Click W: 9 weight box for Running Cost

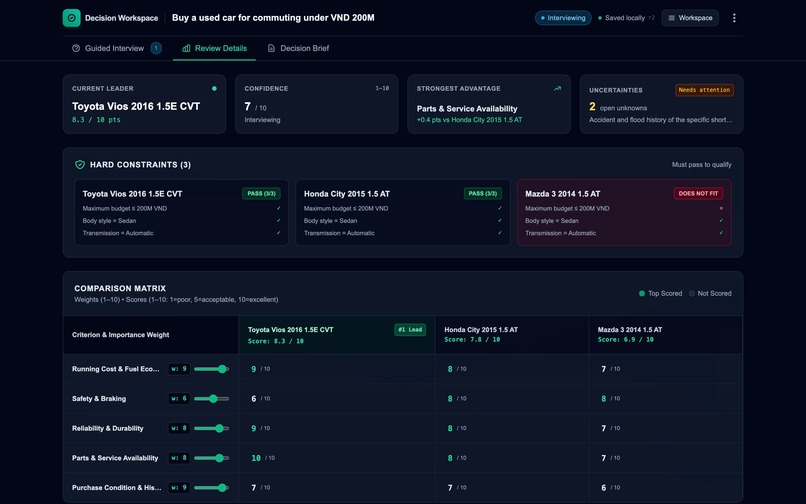pos(179,369)
